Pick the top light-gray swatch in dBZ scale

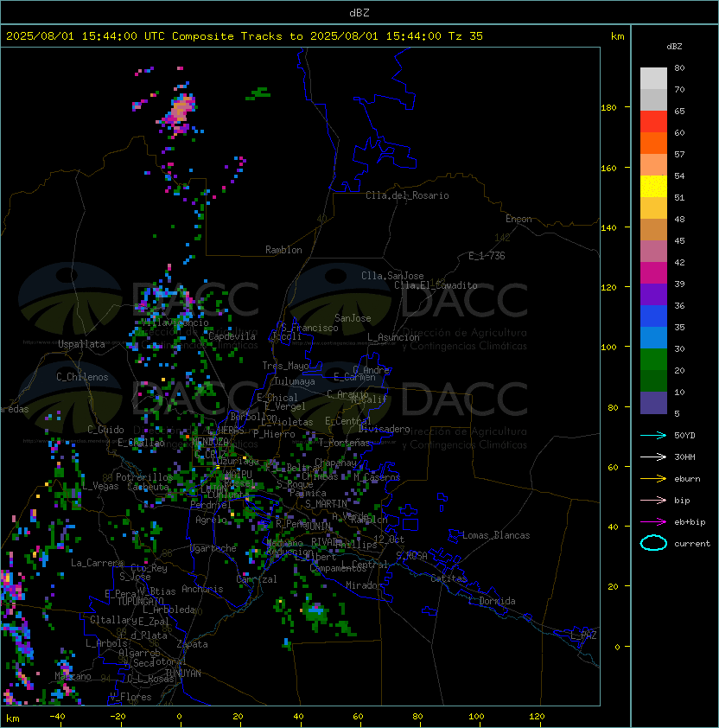click(653, 79)
